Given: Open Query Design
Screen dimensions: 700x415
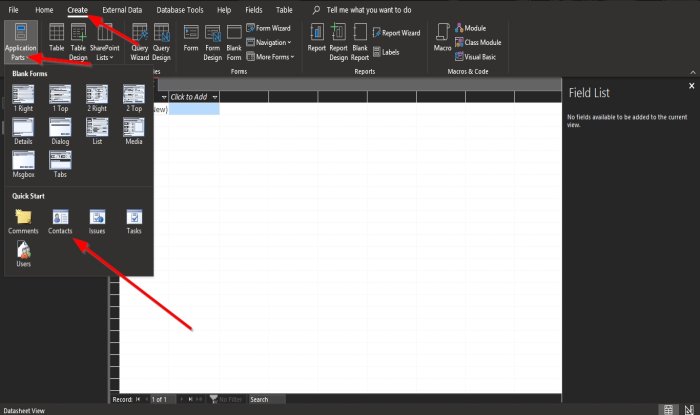Looking at the screenshot, I should (161, 42).
